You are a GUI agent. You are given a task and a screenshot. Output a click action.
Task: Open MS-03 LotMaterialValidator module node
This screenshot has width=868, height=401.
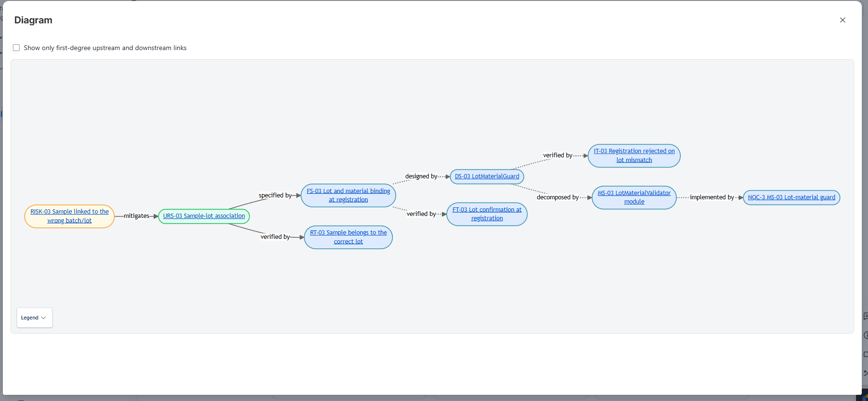(634, 197)
